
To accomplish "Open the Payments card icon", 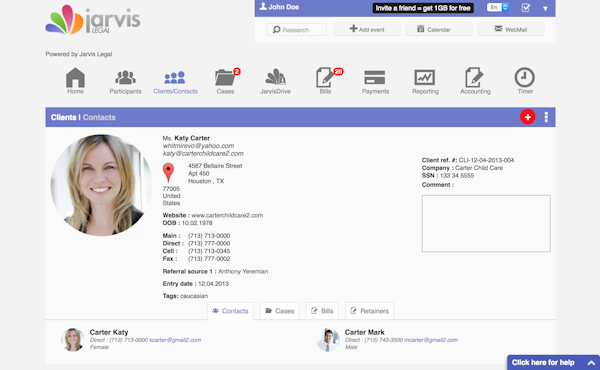I will (375, 77).
